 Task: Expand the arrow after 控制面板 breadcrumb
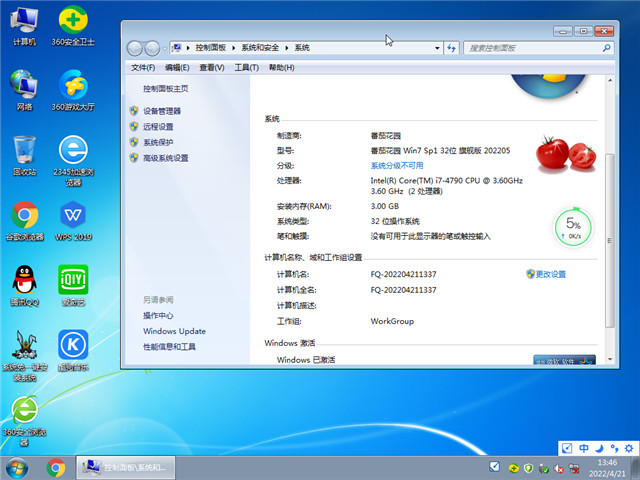tap(234, 48)
